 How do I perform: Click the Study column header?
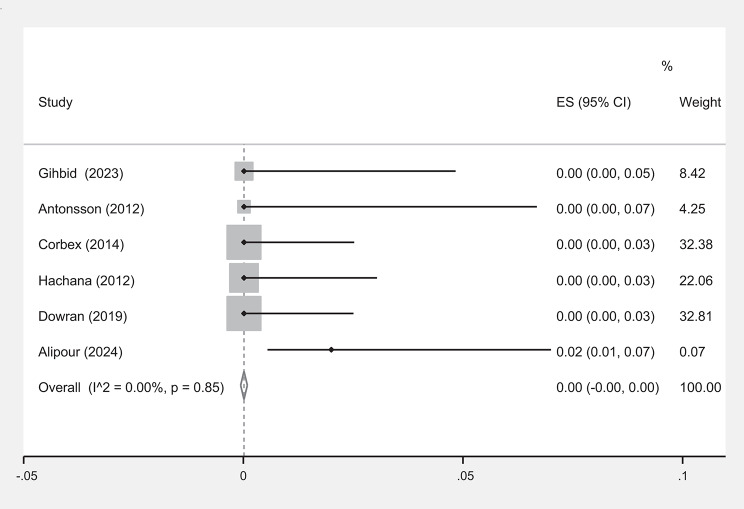[55, 102]
